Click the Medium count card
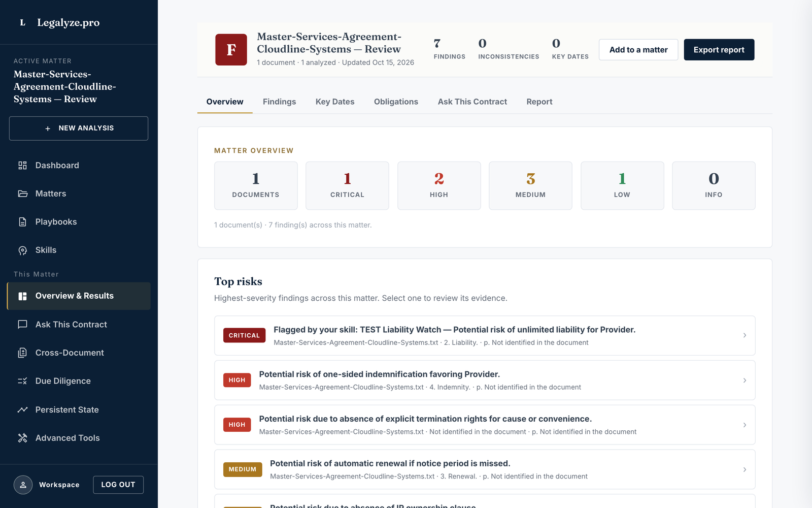 click(x=530, y=186)
